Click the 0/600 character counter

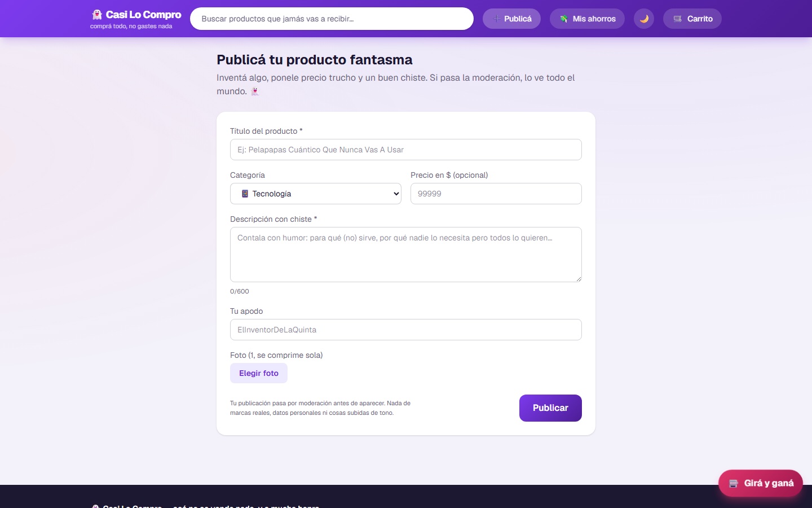click(240, 291)
